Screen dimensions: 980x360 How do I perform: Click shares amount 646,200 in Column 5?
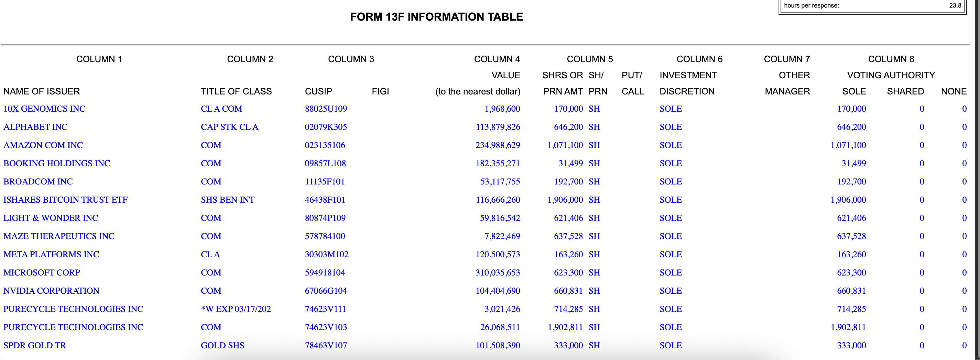pos(568,127)
